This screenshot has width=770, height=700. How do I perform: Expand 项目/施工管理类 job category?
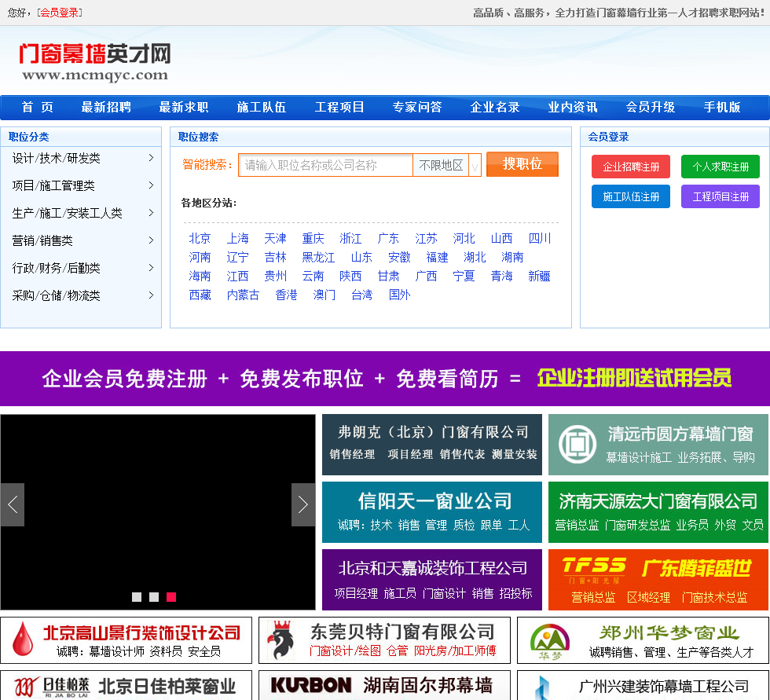pos(81,185)
